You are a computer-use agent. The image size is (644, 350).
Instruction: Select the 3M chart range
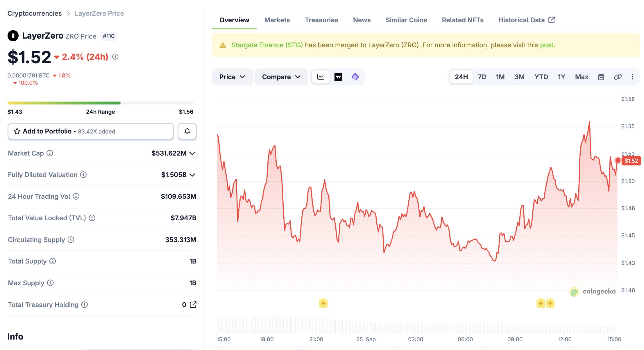519,77
